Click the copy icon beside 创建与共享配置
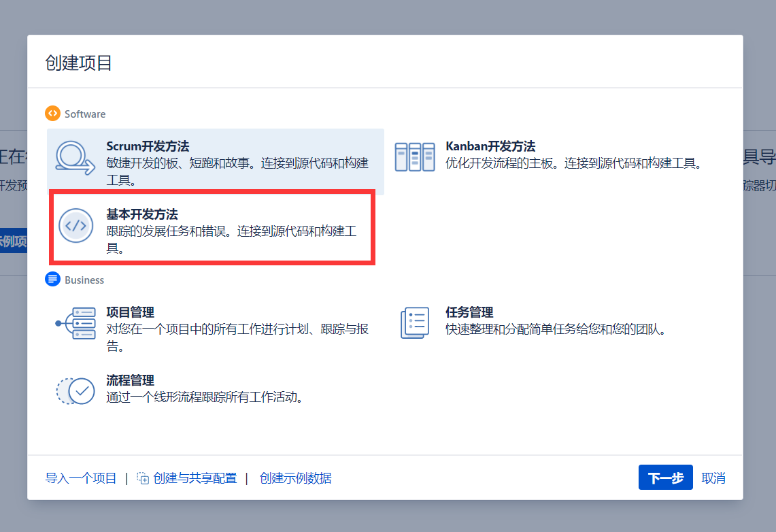 143,478
